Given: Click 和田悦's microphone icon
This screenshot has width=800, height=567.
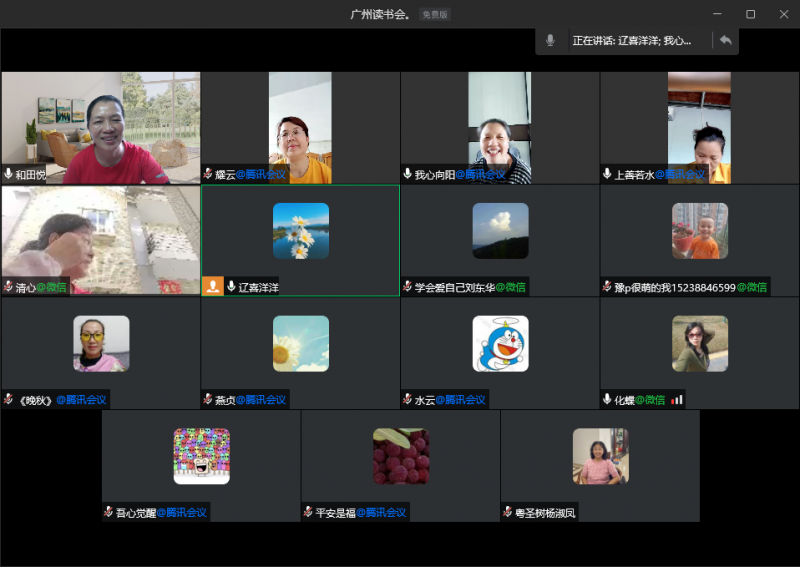Looking at the screenshot, I should click(9, 174).
